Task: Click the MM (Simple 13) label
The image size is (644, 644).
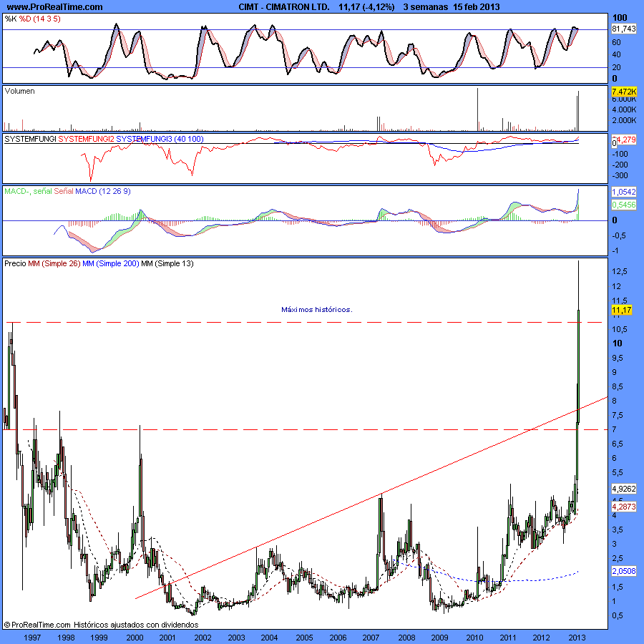Action: pos(167,263)
